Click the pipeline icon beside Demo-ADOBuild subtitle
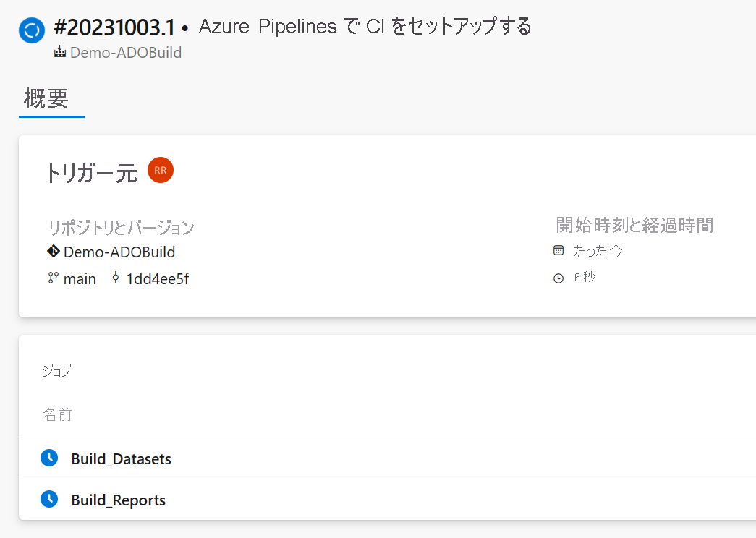The image size is (756, 538). coord(60,51)
